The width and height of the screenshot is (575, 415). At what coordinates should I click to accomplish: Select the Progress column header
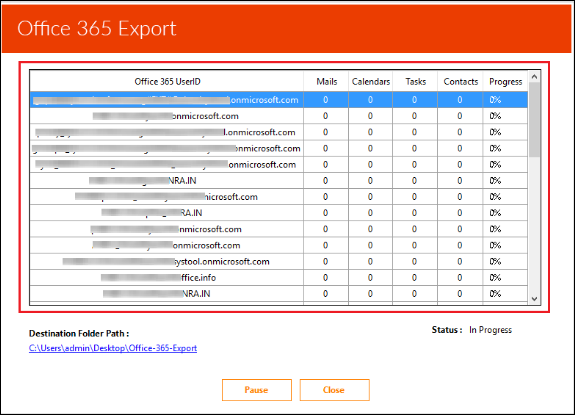(x=505, y=81)
